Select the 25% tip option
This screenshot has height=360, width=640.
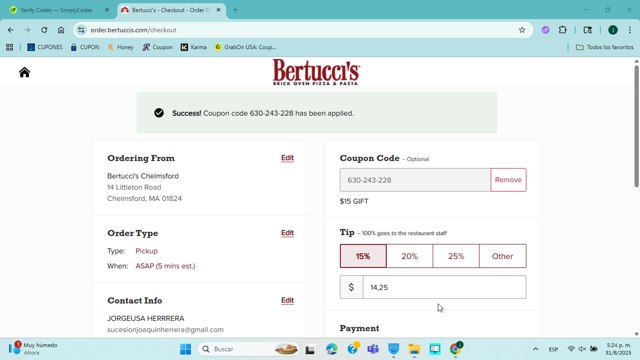pyautogui.click(x=456, y=256)
